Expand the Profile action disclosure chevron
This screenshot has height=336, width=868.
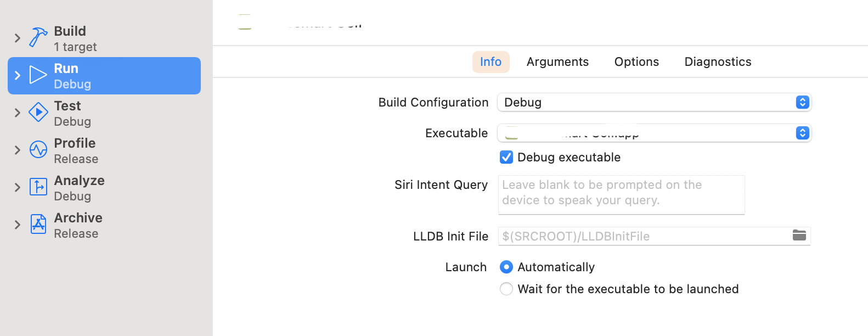17,150
